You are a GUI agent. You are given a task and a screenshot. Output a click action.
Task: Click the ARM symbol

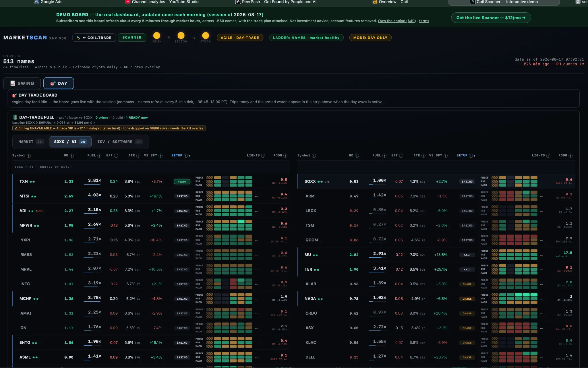[x=310, y=196]
